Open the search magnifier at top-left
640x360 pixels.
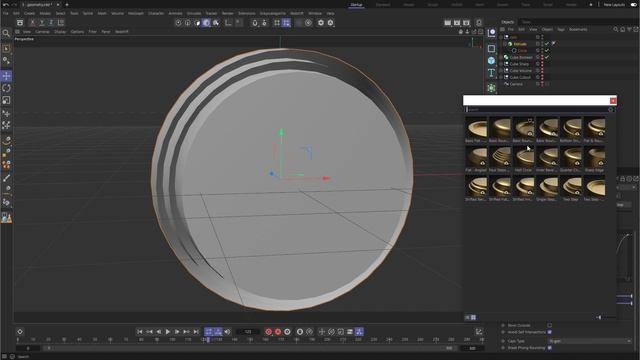(x=6, y=33)
